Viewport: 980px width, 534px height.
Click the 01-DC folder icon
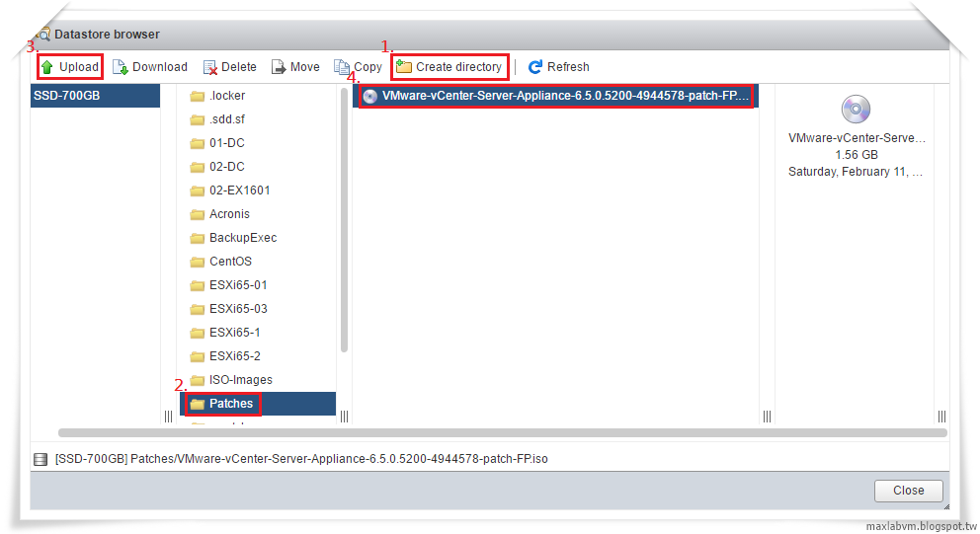[x=197, y=144]
